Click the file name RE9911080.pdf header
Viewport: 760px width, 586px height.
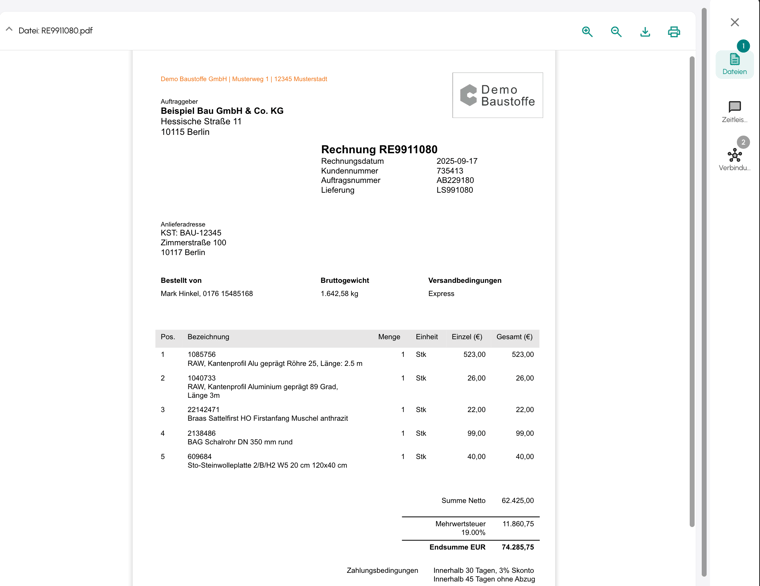[x=56, y=31]
